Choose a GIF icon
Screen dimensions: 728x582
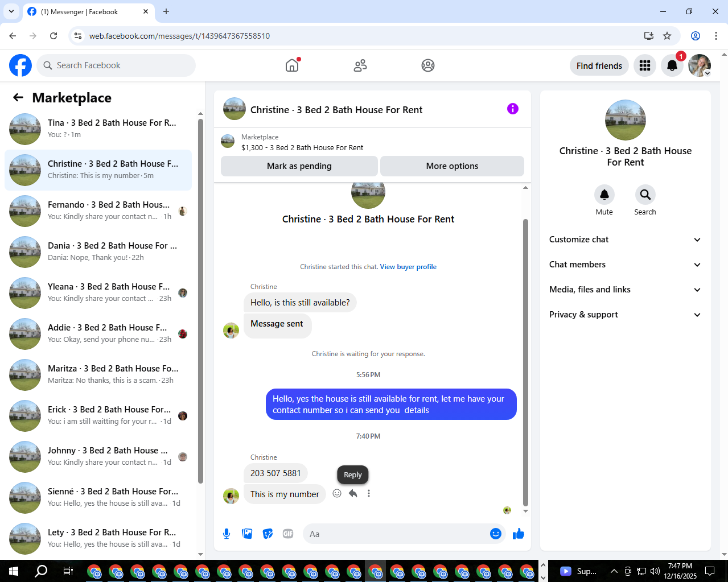[x=288, y=534]
